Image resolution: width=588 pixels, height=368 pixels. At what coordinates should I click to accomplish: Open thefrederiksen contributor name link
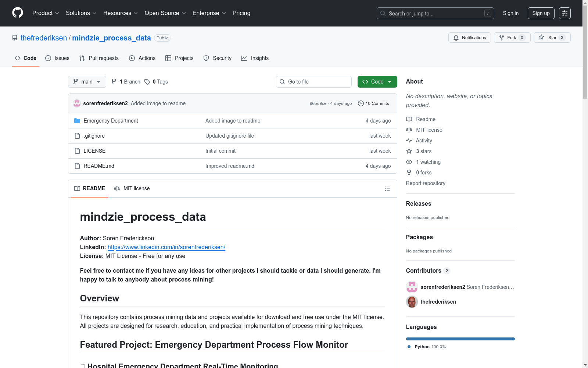coord(438,302)
